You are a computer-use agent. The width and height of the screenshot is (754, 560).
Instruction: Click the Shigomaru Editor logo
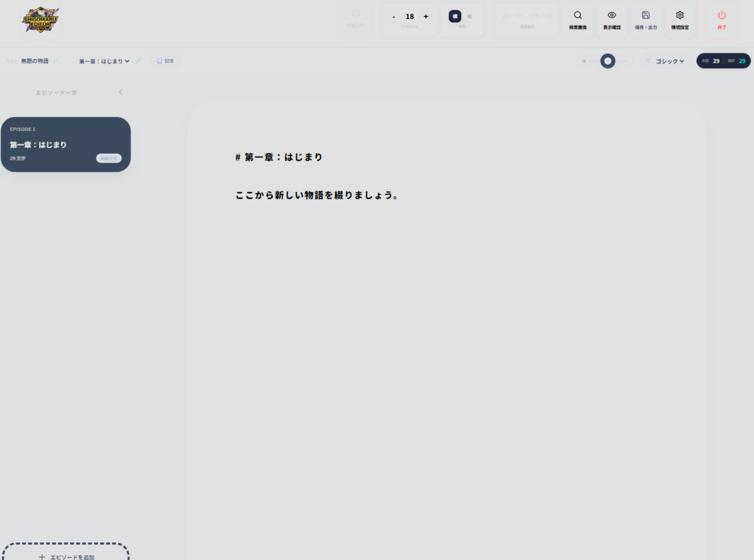(40, 20)
